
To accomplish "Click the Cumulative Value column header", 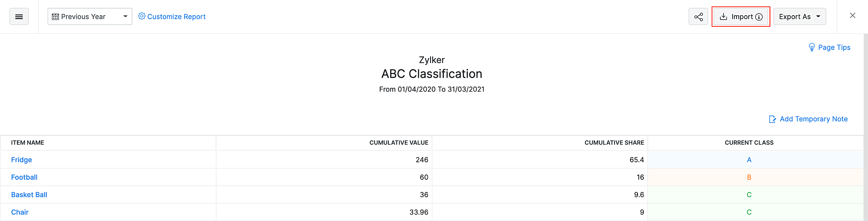I will (x=398, y=142).
